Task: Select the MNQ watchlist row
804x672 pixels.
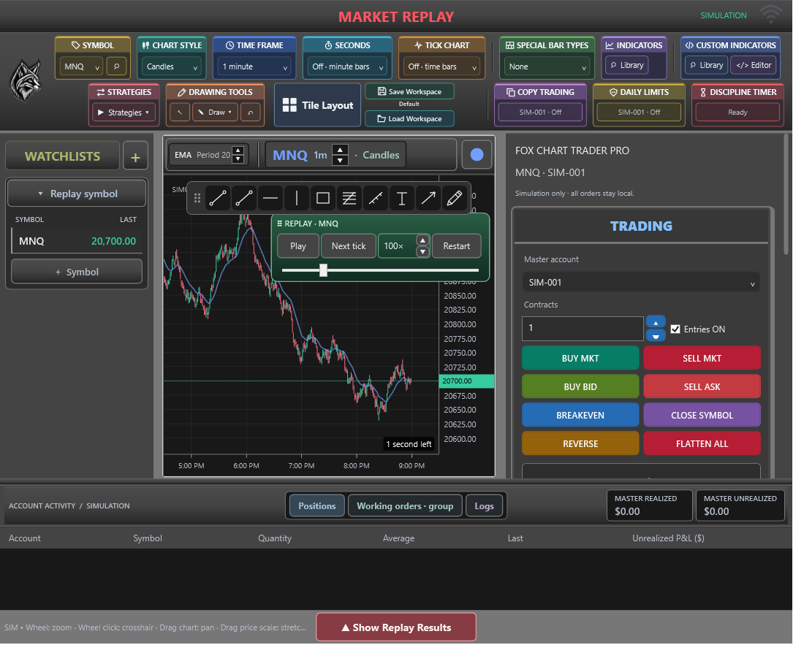Action: [x=77, y=241]
